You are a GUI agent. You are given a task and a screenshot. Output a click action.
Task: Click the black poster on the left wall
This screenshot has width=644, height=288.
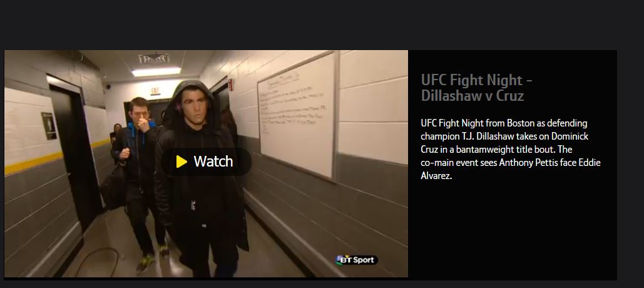(x=49, y=126)
